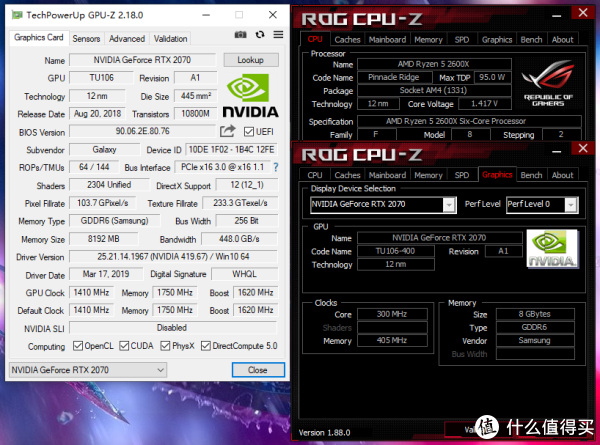
Task: Open About tab in lower CPU-Z window
Action: coord(562,175)
